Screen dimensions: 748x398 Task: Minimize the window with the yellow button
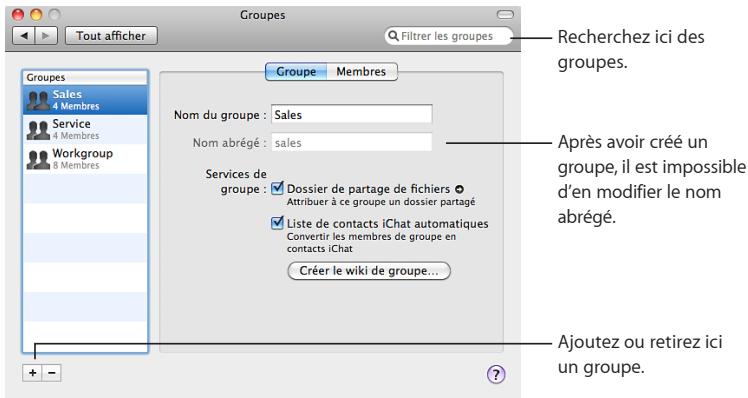coord(36,15)
